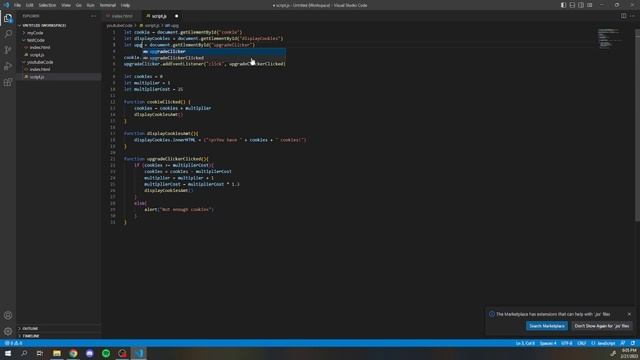640x360 pixels.
Task: Open the Terminal menu
Action: coord(108,5)
